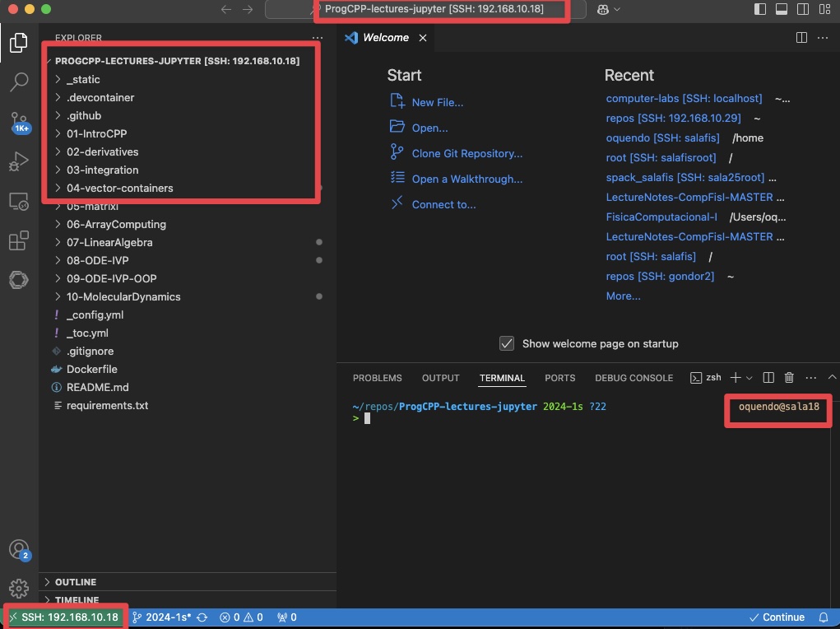840x629 pixels.
Task: Open the terminal launch profile dropdown
Action: click(750, 378)
